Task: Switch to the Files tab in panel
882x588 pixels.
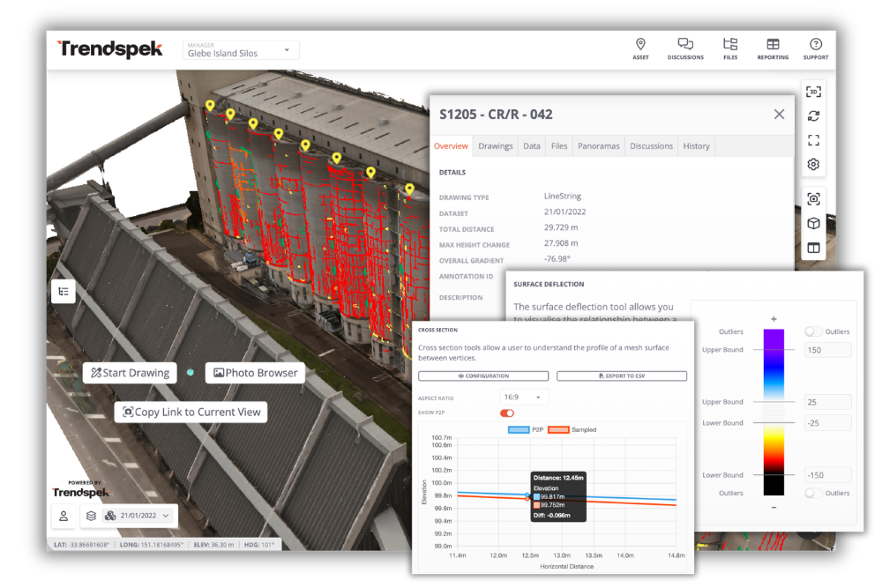Action: click(559, 145)
